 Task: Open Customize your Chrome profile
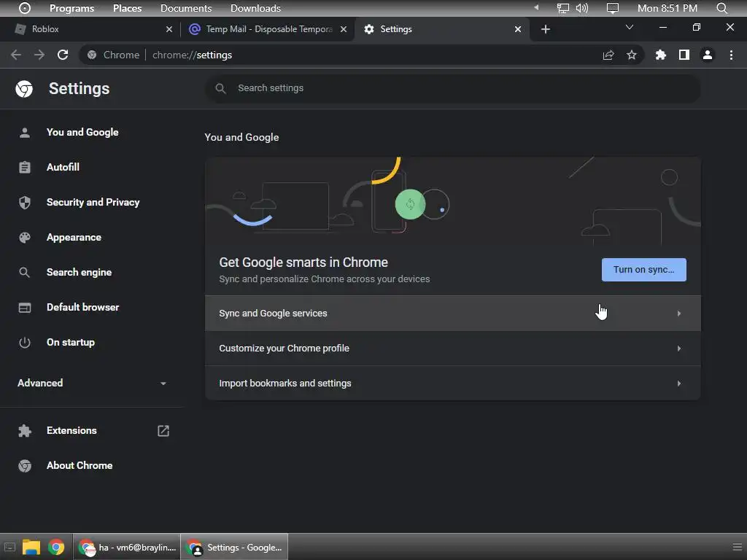pyautogui.click(x=452, y=348)
